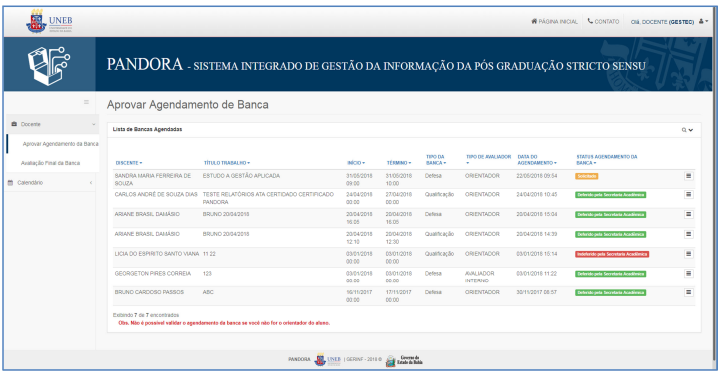Image resolution: width=720 pixels, height=372 pixels.
Task: Collapse the Lista de Bancas Agendadas panel chevron
Action: (x=691, y=130)
